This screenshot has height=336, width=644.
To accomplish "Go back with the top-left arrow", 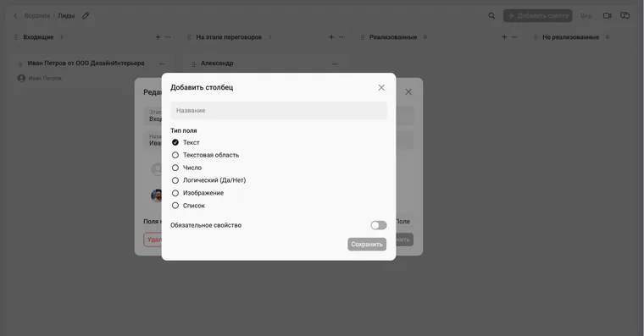I will point(15,15).
